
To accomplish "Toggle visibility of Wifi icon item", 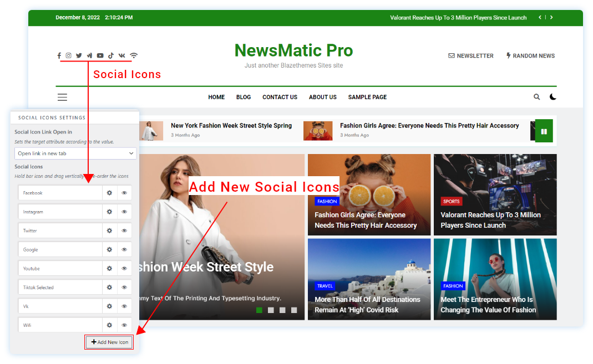I will (124, 325).
